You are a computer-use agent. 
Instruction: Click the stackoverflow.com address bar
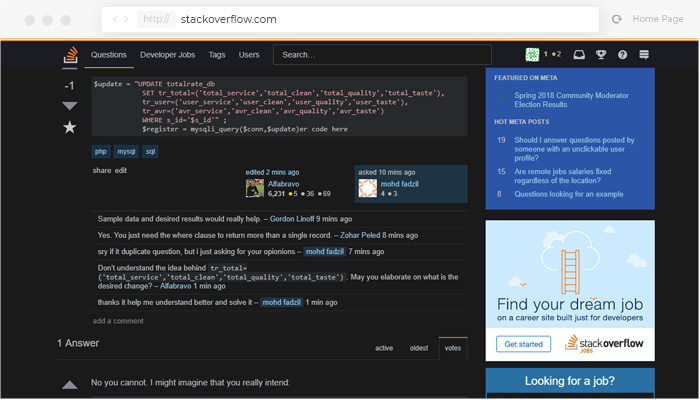tap(350, 19)
